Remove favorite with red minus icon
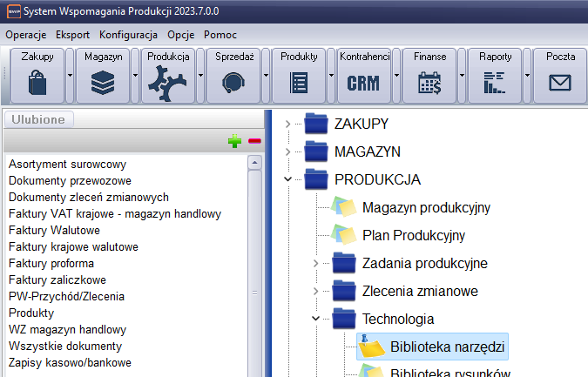This screenshot has height=377, width=588. pyautogui.click(x=254, y=141)
